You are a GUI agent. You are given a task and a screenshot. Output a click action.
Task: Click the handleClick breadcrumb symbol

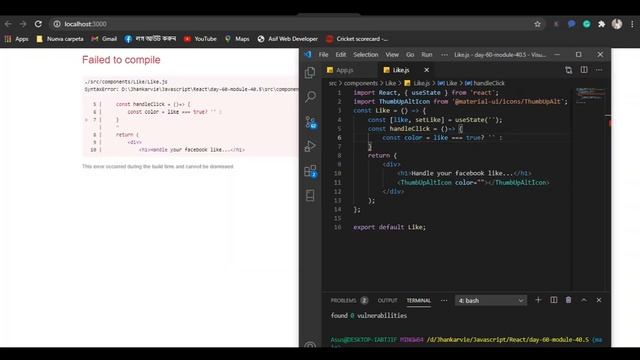click(485, 83)
